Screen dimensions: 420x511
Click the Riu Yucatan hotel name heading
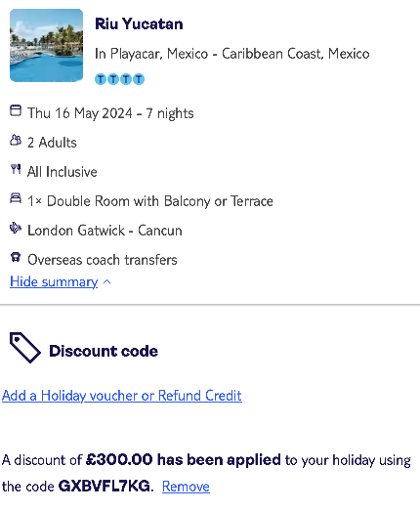tap(139, 24)
